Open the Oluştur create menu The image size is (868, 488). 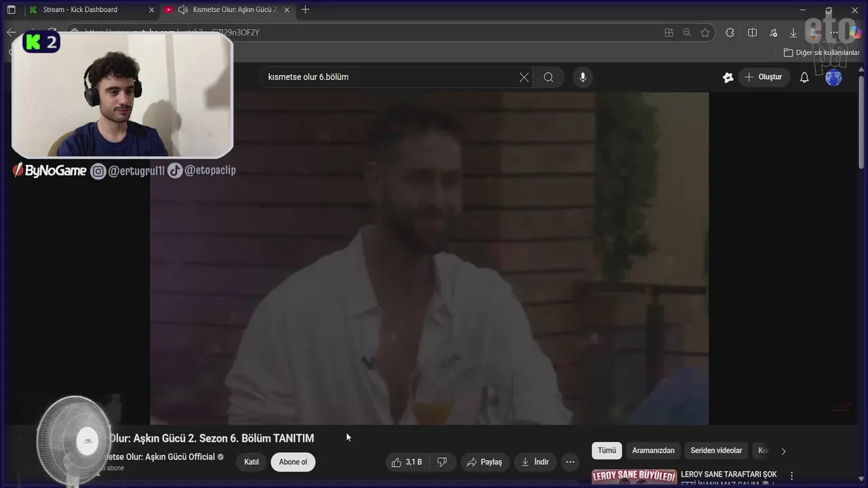764,77
